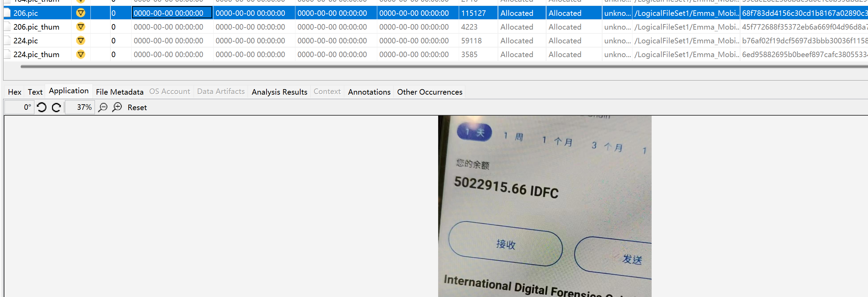View the Other Occurrences tab

pyautogui.click(x=430, y=92)
